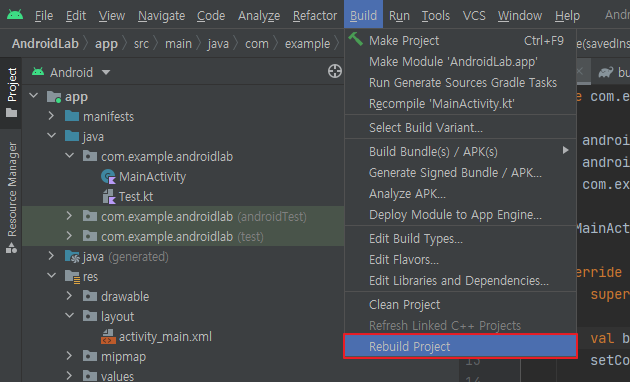The height and width of the screenshot is (382, 630).
Task: Click the Test.kt file icon
Action: pyautogui.click(x=109, y=196)
